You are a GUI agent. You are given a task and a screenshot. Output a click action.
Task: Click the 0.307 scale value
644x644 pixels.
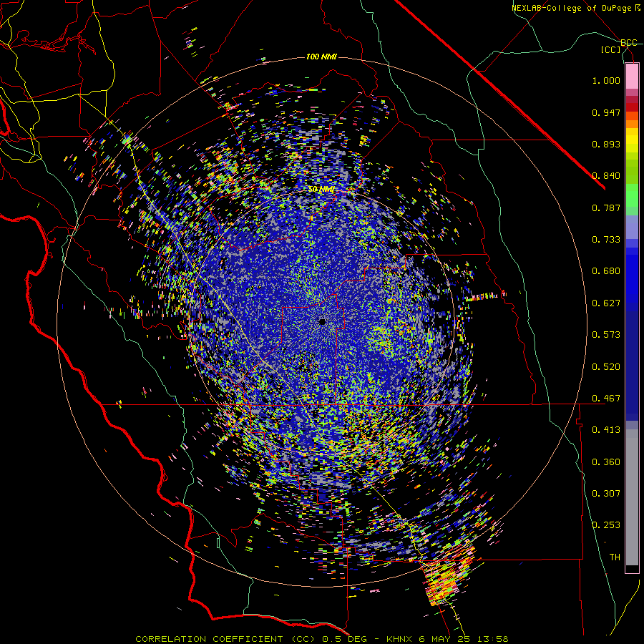click(x=606, y=494)
